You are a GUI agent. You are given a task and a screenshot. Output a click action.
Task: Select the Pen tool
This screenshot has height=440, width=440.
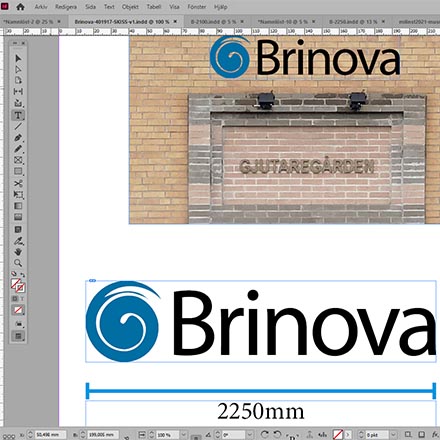coord(18,138)
